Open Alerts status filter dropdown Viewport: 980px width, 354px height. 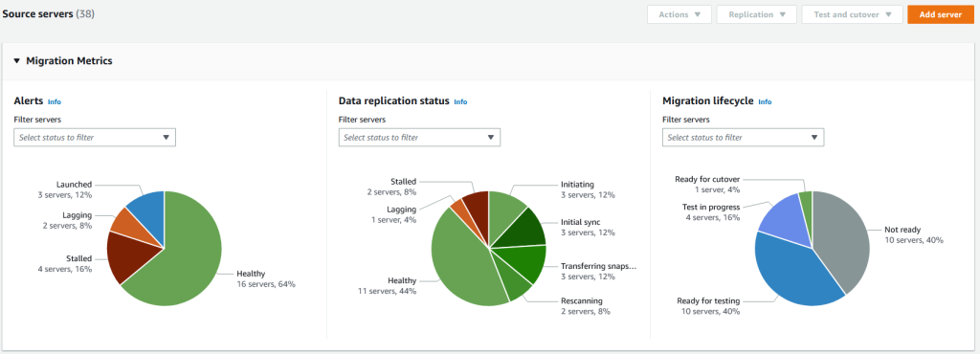click(x=95, y=138)
